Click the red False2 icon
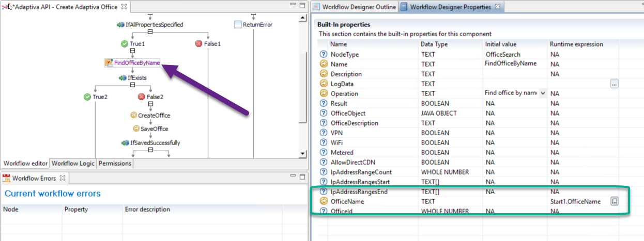The image size is (644, 241). click(141, 97)
